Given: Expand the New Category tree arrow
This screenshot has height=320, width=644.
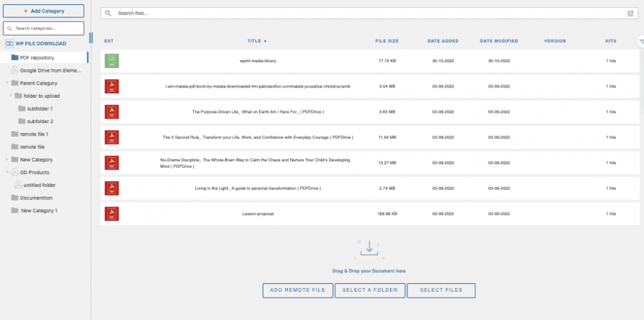Looking at the screenshot, I should [x=7, y=159].
